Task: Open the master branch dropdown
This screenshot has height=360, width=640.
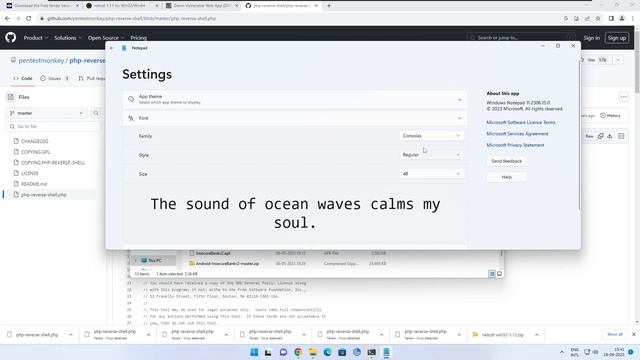Action: coord(47,113)
